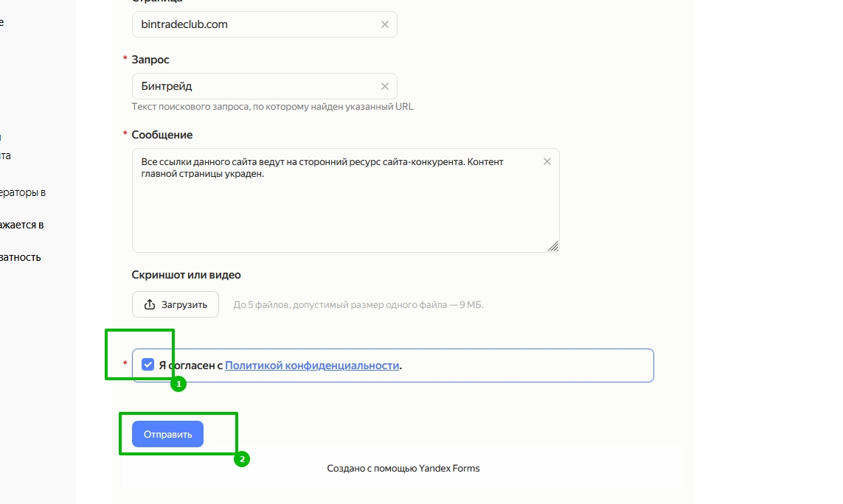Image resolution: width=843 pixels, height=504 pixels.
Task: Focus the page URL field with bintradeclub.com
Action: pos(254,24)
